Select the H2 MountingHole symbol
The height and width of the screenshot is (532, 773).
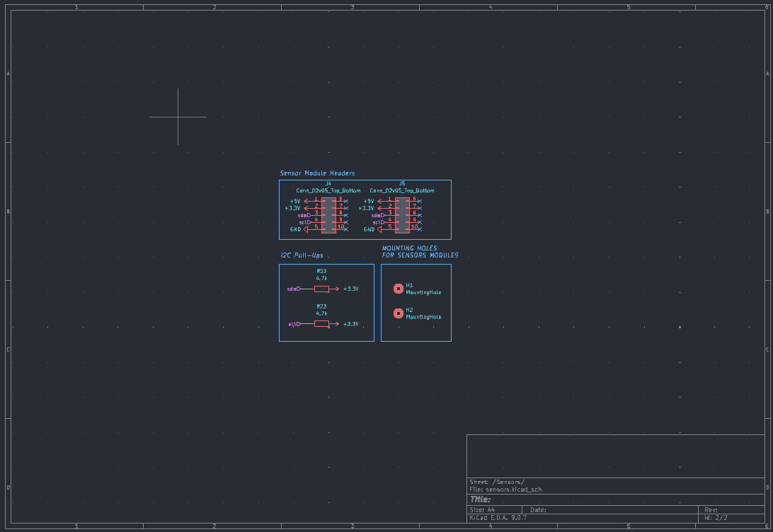pyautogui.click(x=398, y=313)
